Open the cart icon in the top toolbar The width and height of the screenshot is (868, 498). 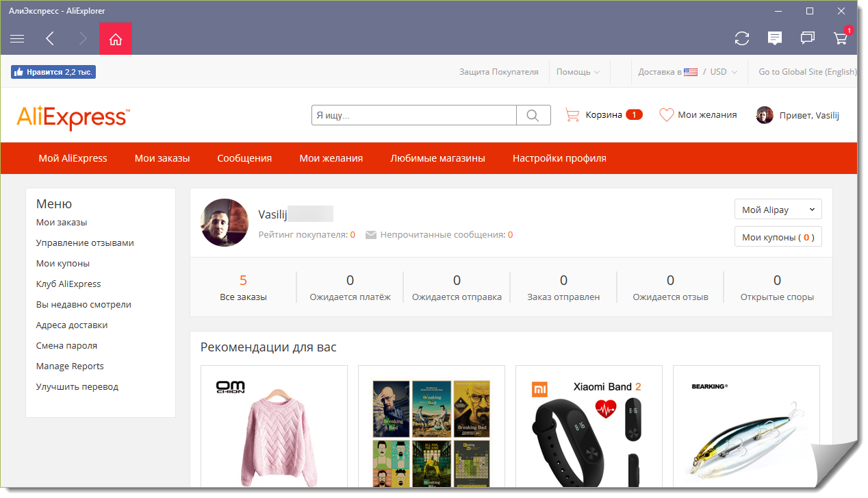coord(840,39)
